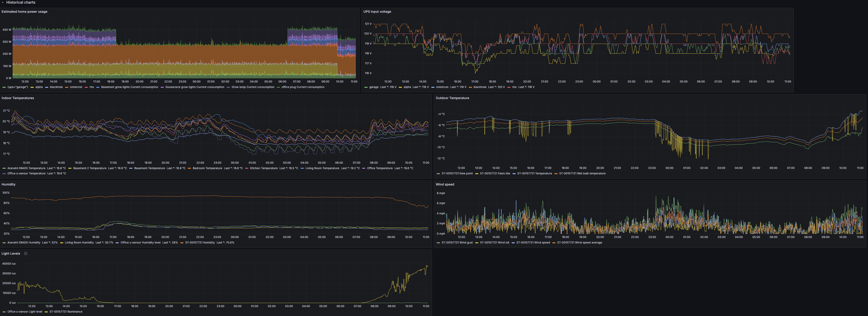Click the 400 W axis label in power usage chart
Viewport: 868px width, 316px height.
[7, 30]
